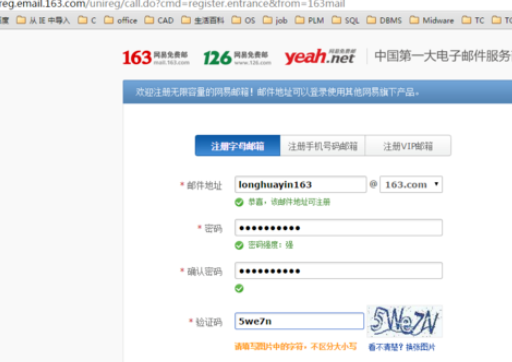The image size is (512, 362).
Task: Click the 验证码 captcha input field
Action: [299, 321]
